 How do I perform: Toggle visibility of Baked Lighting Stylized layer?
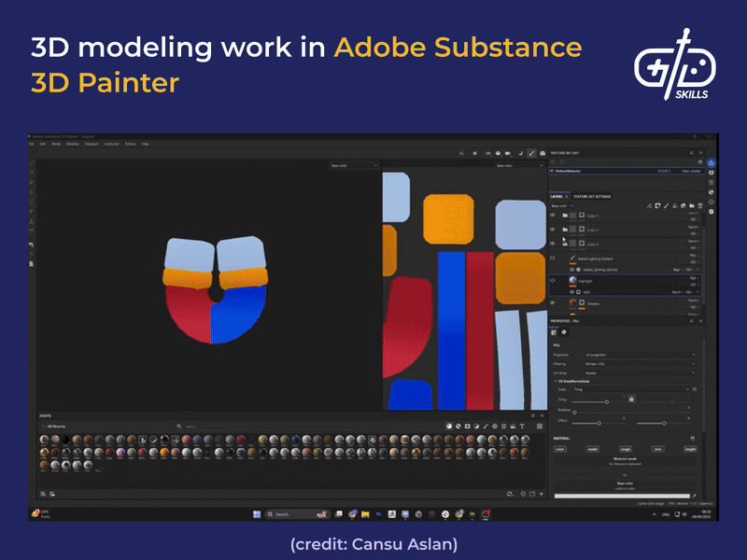553,259
